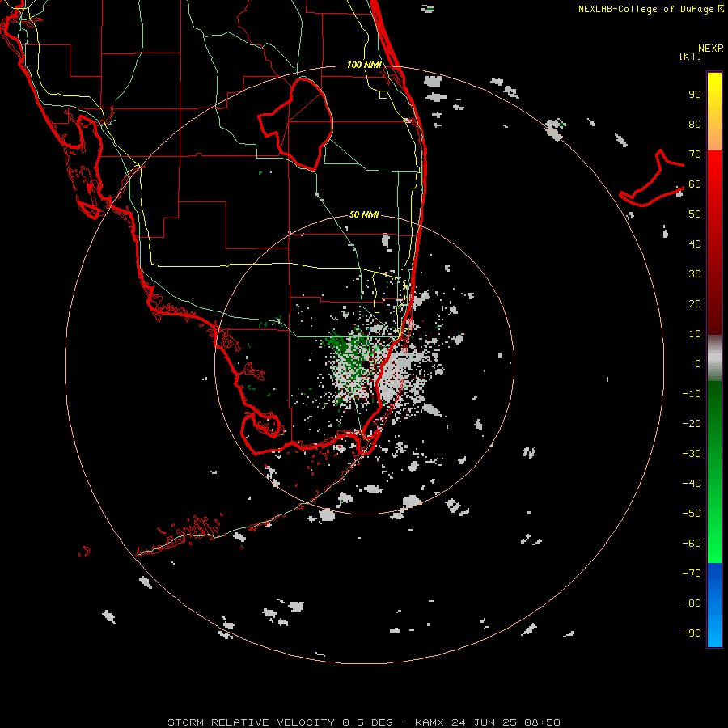Click the -10 value on velocity scale

coord(692,394)
